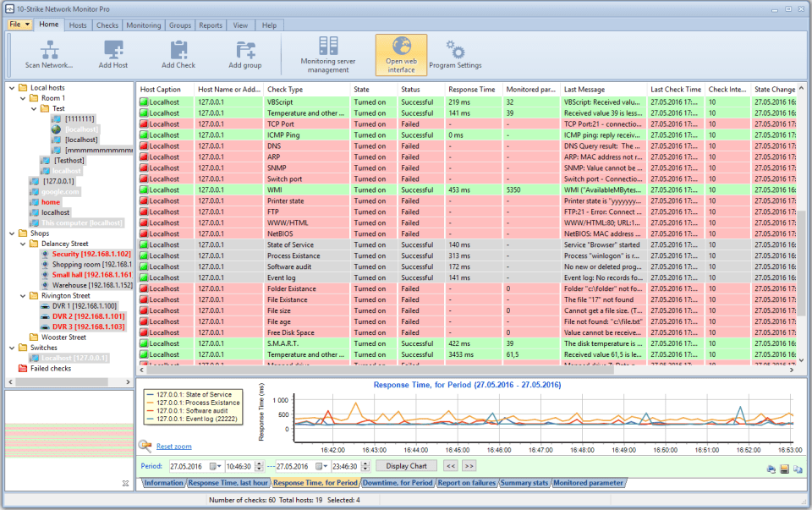Image resolution: width=812 pixels, height=510 pixels.
Task: Close the small preview panel with X
Action: pyautogui.click(x=125, y=483)
